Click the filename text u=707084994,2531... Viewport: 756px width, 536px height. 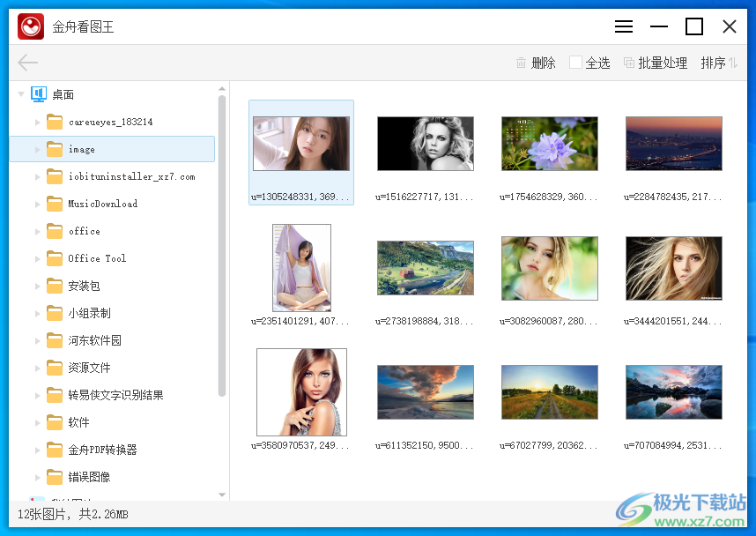673,445
